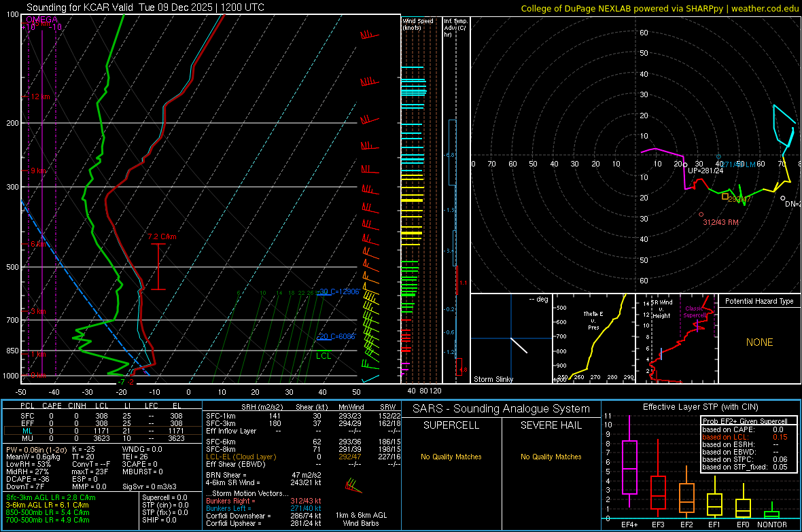Click the -30 C=12906' level label

pyautogui.click(x=339, y=291)
